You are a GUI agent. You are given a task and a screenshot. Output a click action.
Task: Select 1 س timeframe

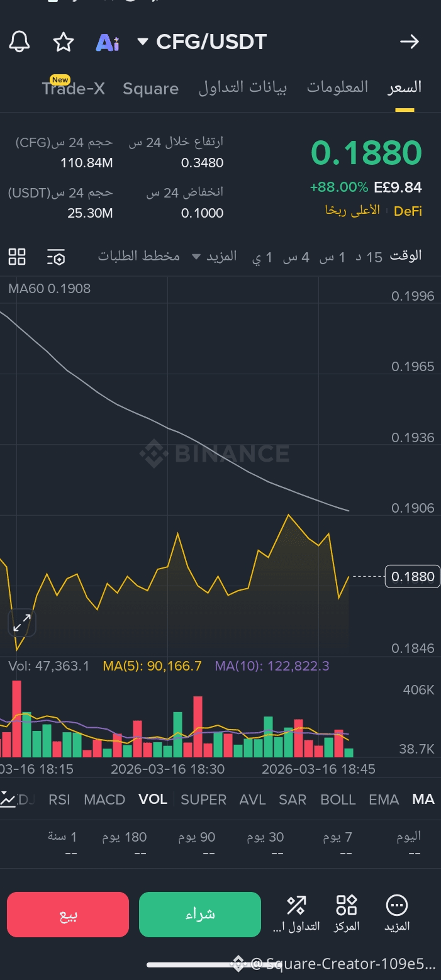click(x=333, y=257)
